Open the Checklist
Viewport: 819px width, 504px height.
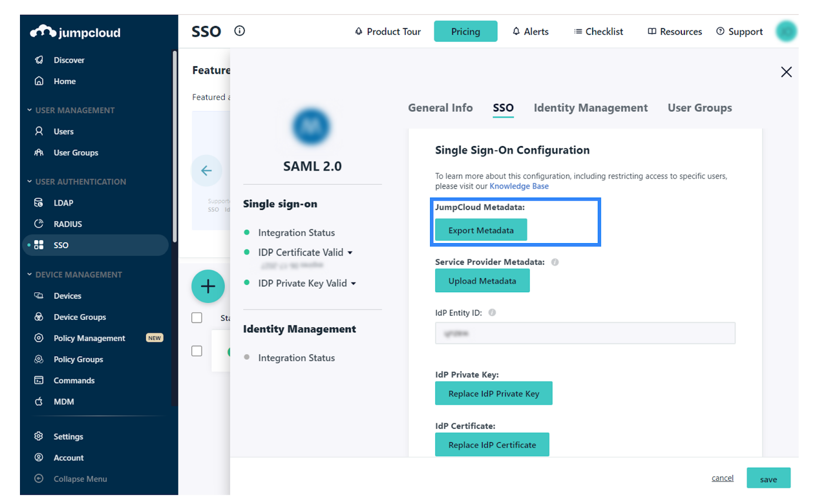coord(598,31)
